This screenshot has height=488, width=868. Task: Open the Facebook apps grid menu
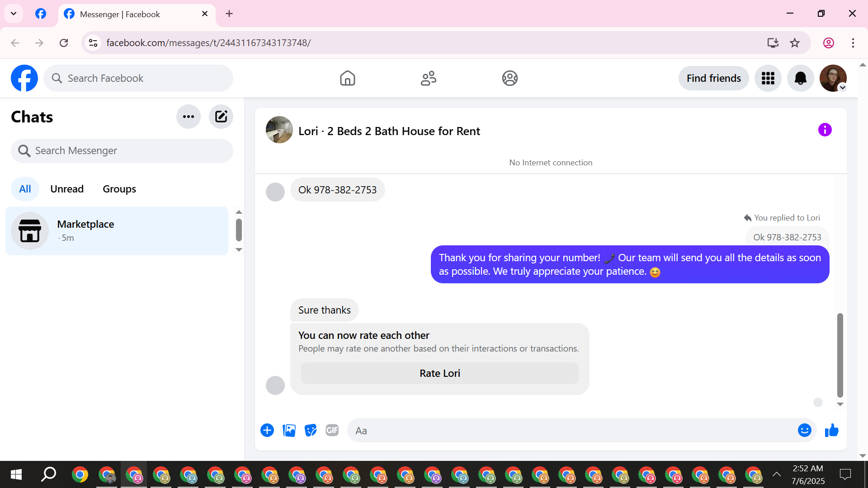(x=768, y=78)
